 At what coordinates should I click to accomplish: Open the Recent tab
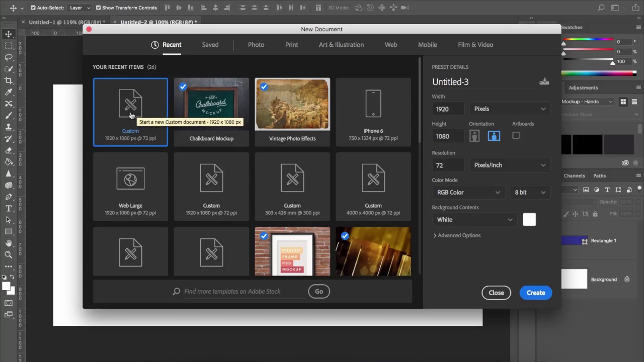pos(167,45)
